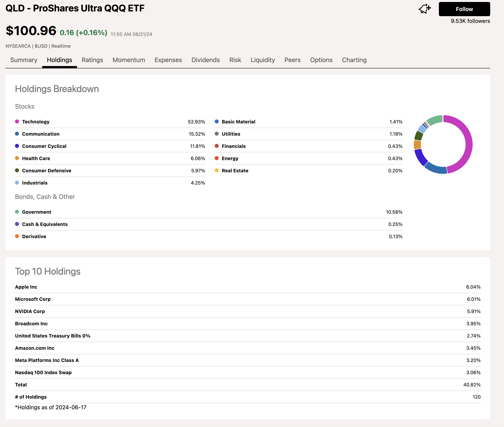
Task: Click the Apple Inc holding row
Action: tap(26, 287)
